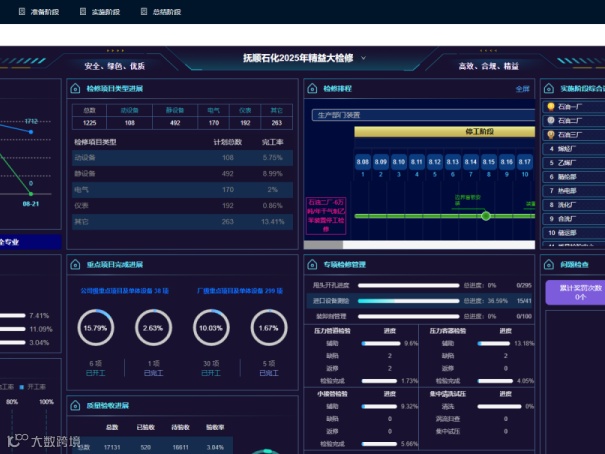Open the 实施阶段 menu item
605x454 pixels.
click(100, 12)
